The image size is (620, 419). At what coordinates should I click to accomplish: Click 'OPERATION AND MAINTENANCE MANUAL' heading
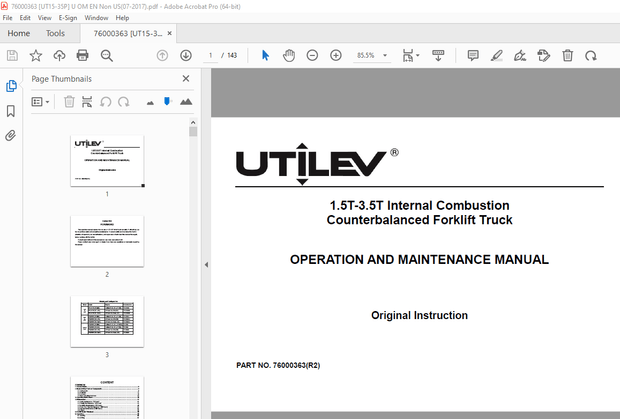tap(419, 260)
